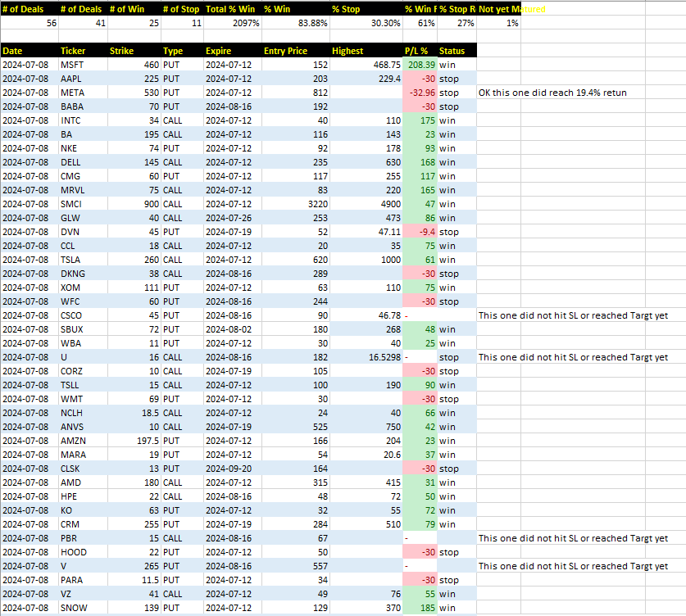The width and height of the screenshot is (686, 616).
Task: Select the PBR row note text
Action: point(573,538)
